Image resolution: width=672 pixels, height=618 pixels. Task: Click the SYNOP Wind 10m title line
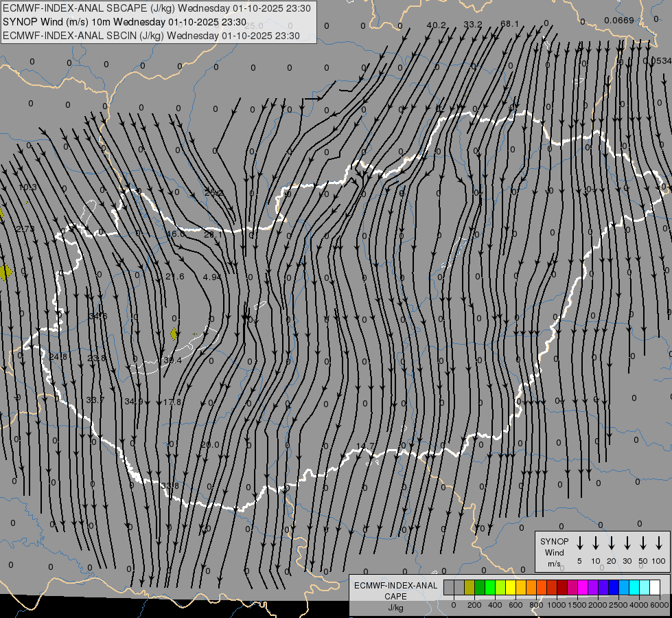pos(124,21)
